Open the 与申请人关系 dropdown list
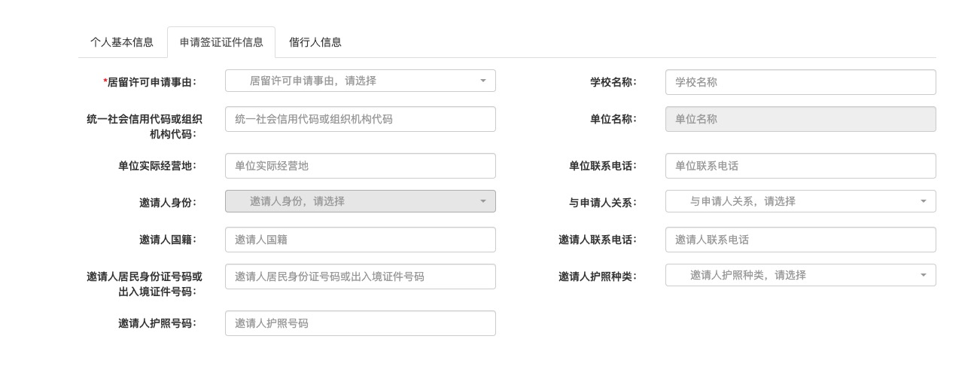This screenshot has width=980, height=382. 800,201
